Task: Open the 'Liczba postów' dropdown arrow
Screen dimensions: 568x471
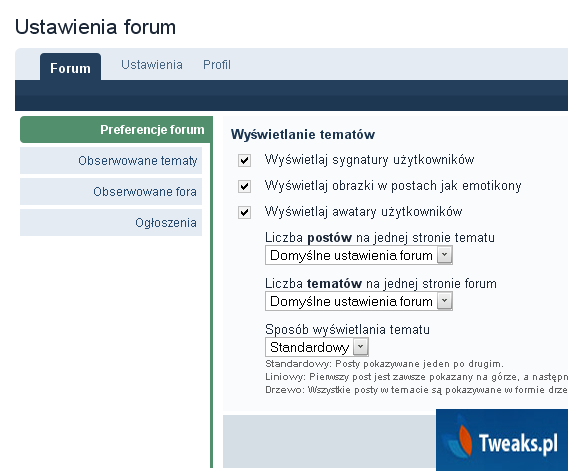Action: 444,255
